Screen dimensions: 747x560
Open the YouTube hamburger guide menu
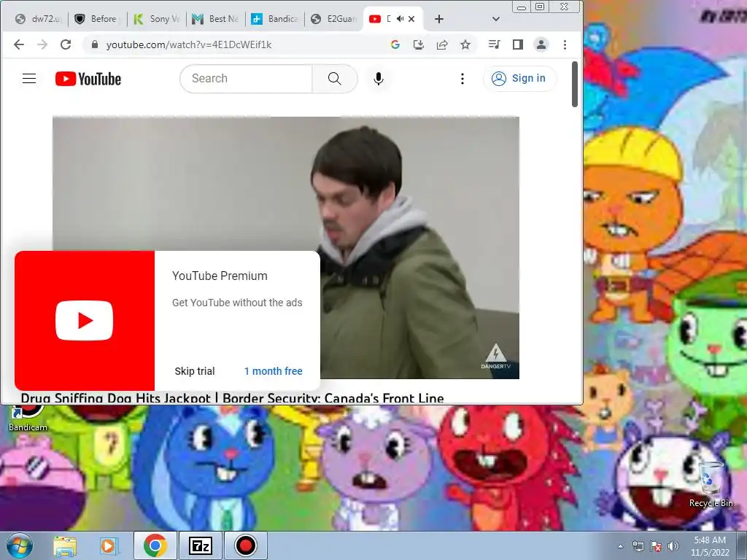coord(29,79)
